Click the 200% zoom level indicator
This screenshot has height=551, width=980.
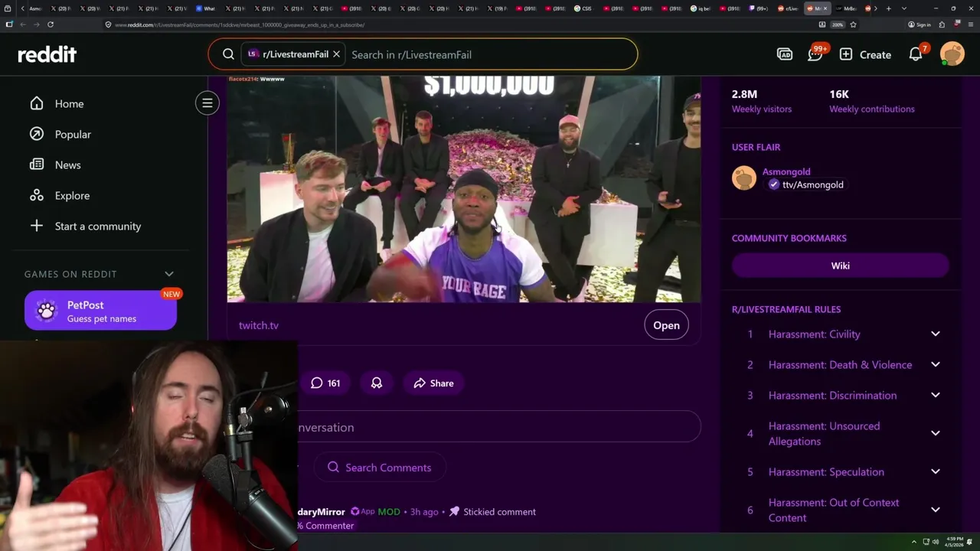click(838, 24)
